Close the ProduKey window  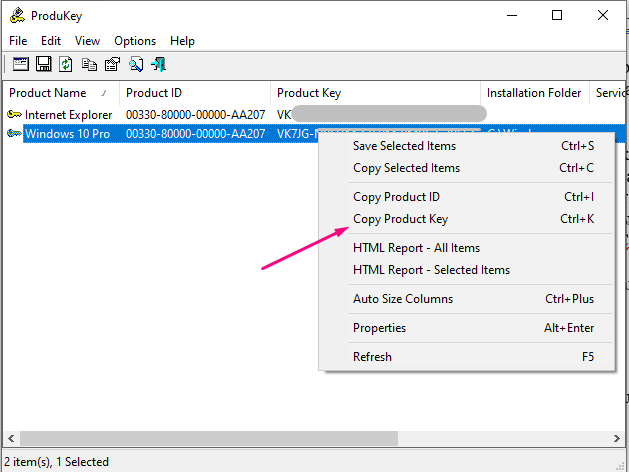(603, 16)
